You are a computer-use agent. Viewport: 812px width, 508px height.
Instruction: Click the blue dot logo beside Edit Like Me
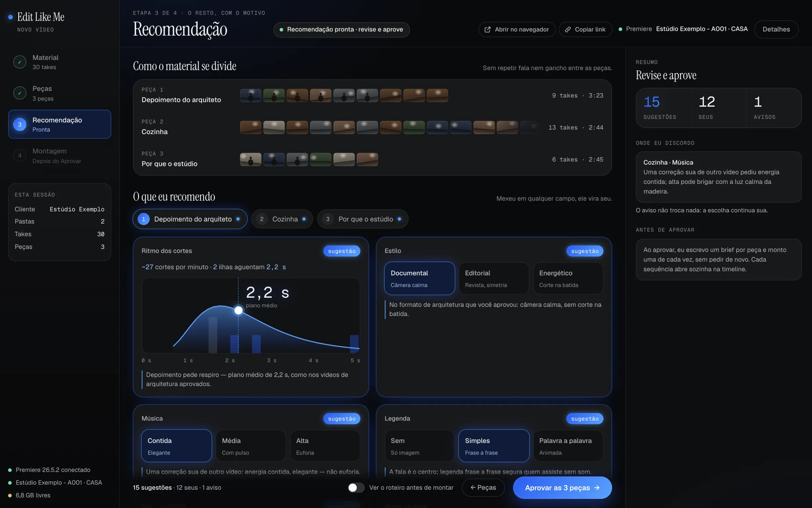pos(10,17)
